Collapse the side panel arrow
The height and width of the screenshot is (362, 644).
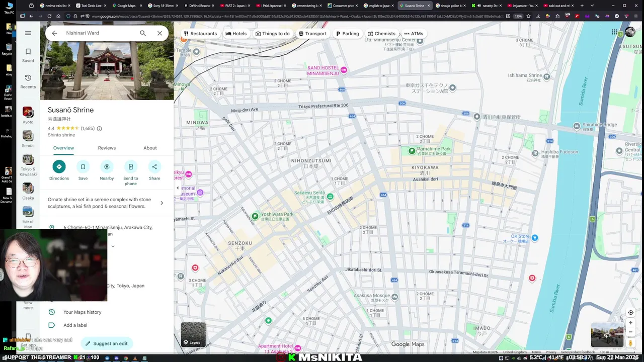click(x=177, y=188)
